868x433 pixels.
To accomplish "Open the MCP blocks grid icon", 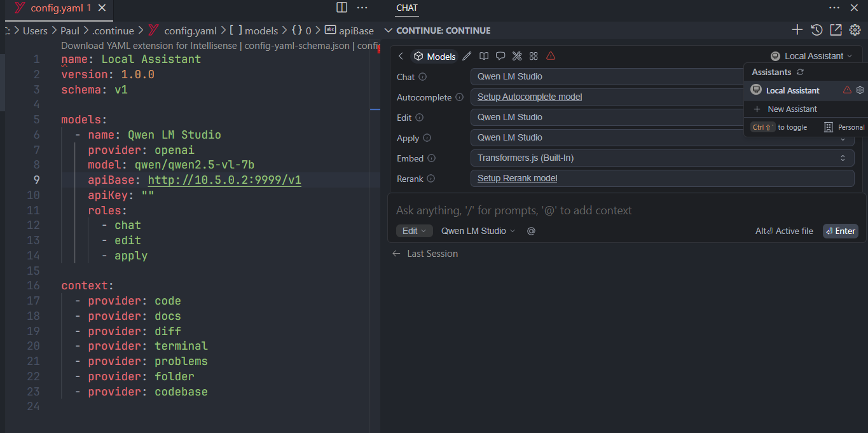I will [534, 56].
